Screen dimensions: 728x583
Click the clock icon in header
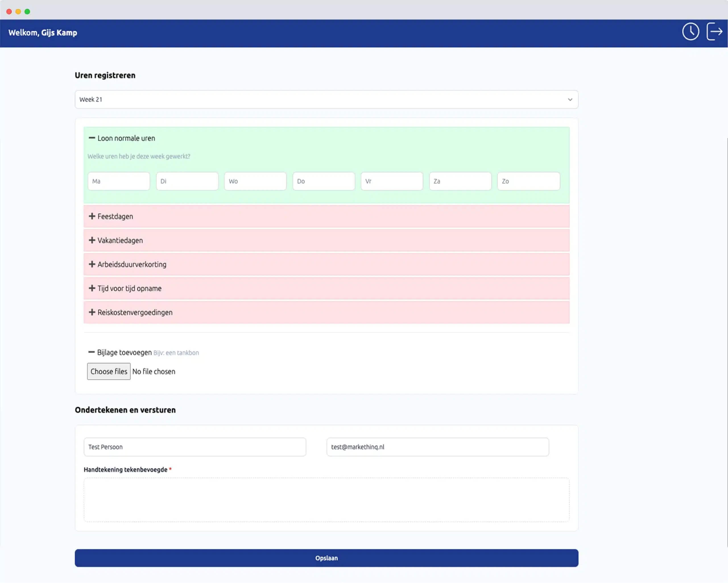tap(690, 32)
